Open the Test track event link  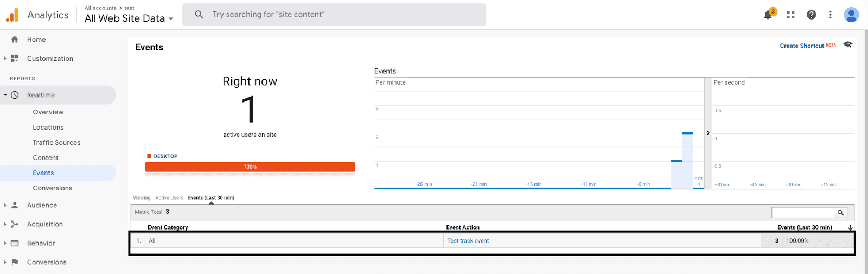tap(468, 241)
